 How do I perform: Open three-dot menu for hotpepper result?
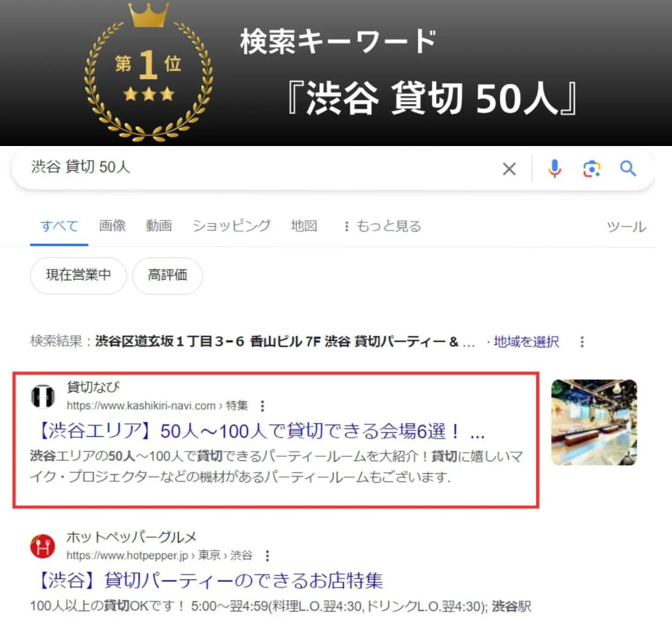pyautogui.click(x=267, y=556)
